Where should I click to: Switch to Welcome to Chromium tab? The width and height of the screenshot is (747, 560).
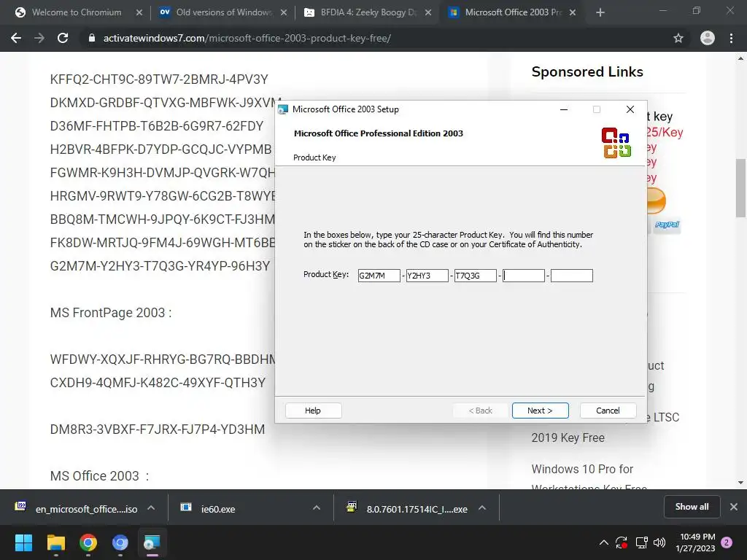76,12
